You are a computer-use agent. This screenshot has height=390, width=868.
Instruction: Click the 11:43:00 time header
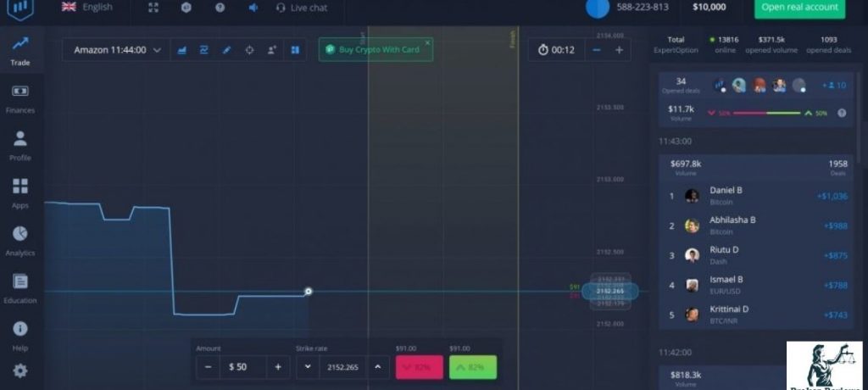[675, 142]
